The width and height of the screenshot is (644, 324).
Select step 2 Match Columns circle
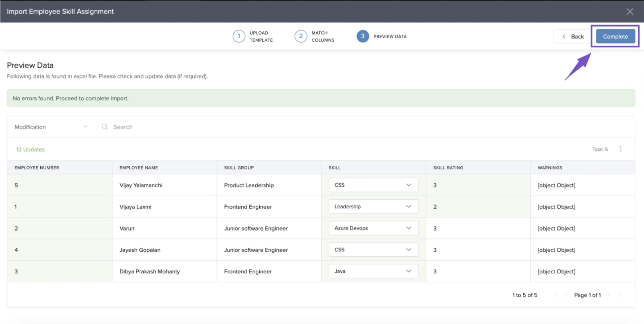click(x=301, y=36)
